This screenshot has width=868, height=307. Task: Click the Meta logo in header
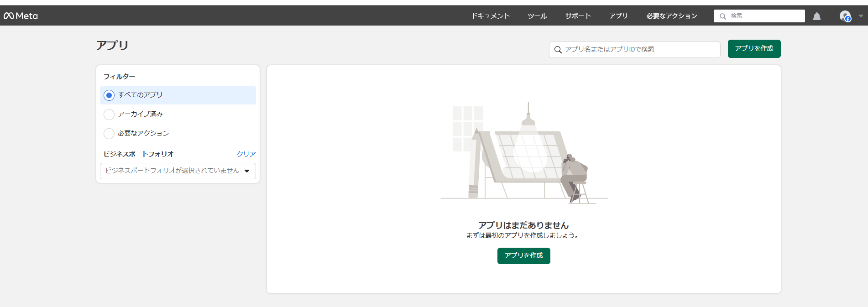[x=21, y=16]
